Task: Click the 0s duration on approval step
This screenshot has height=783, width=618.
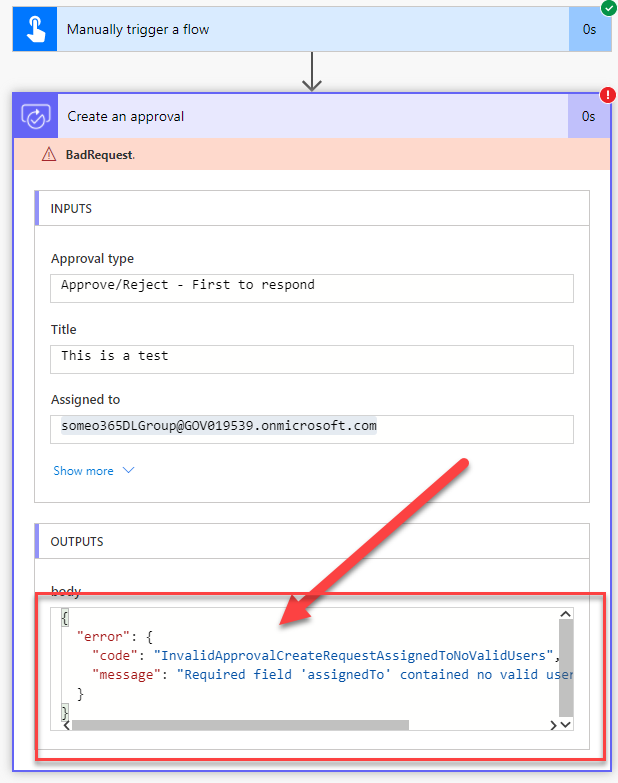Action: pyautogui.click(x=589, y=116)
